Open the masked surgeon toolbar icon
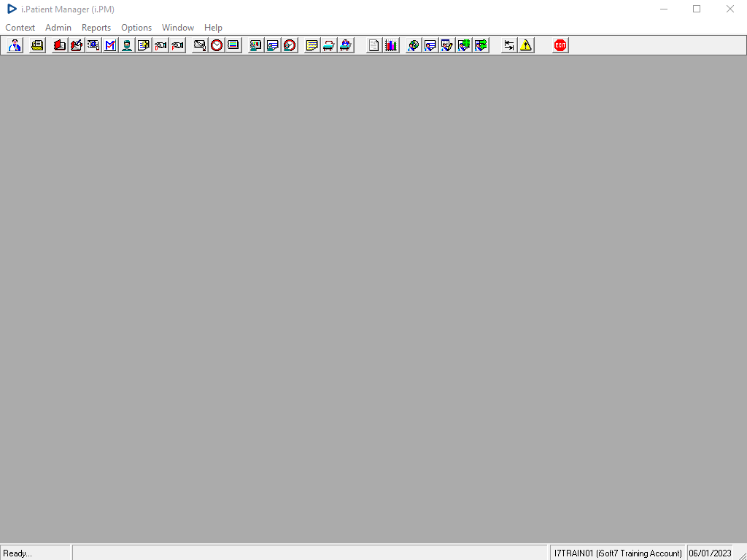 [127, 45]
